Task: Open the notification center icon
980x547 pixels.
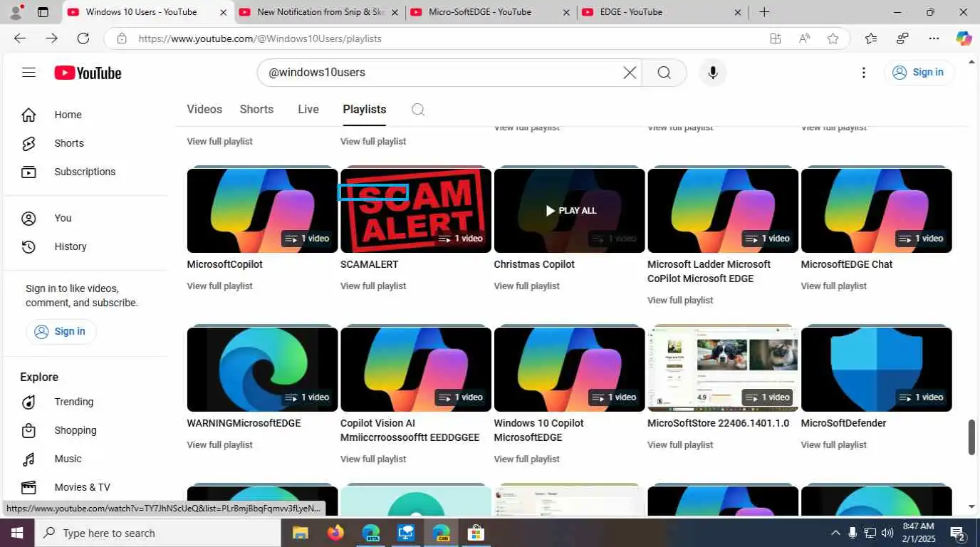Action: [x=958, y=533]
